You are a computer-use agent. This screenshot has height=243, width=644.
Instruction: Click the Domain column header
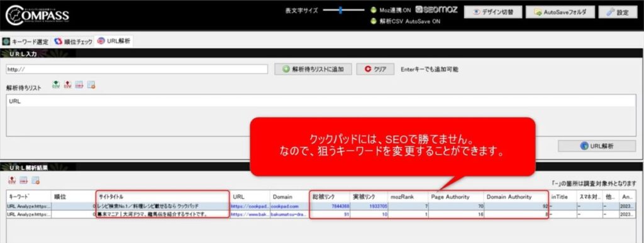[x=289, y=197]
